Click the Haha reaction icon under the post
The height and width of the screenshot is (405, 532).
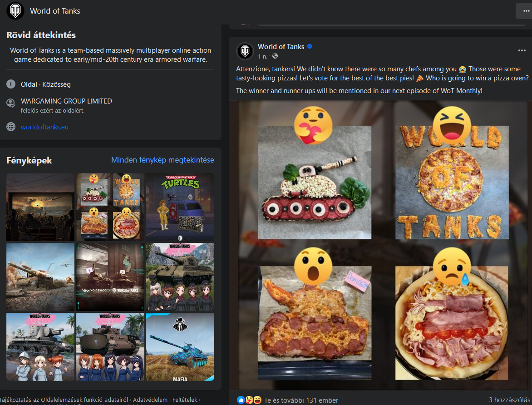[x=257, y=400]
